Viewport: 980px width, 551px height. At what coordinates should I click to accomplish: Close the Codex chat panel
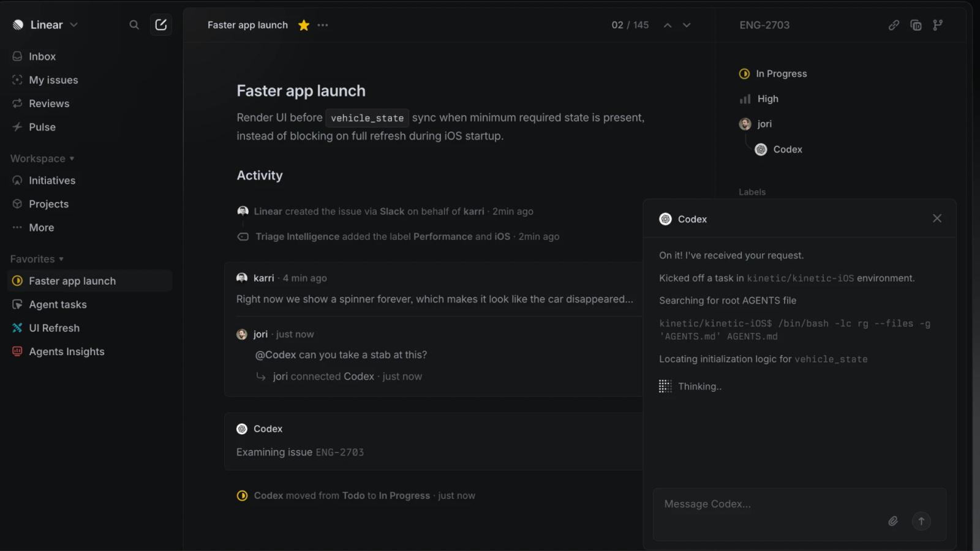(x=937, y=219)
